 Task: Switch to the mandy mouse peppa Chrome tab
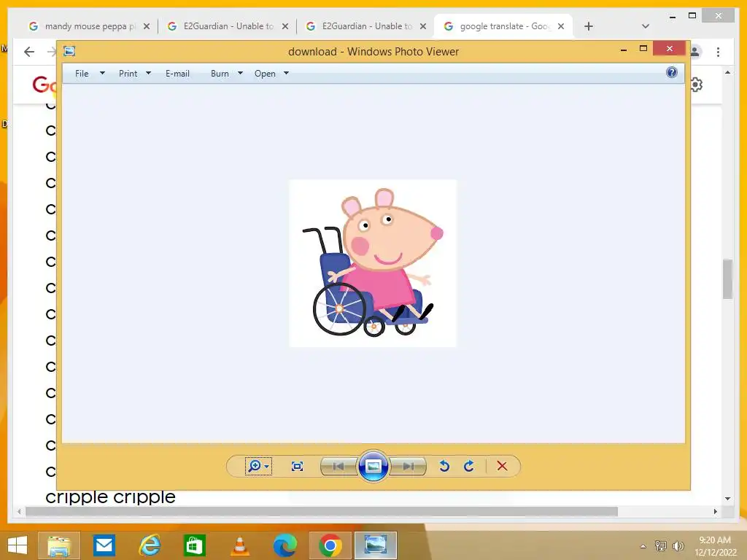pos(88,26)
